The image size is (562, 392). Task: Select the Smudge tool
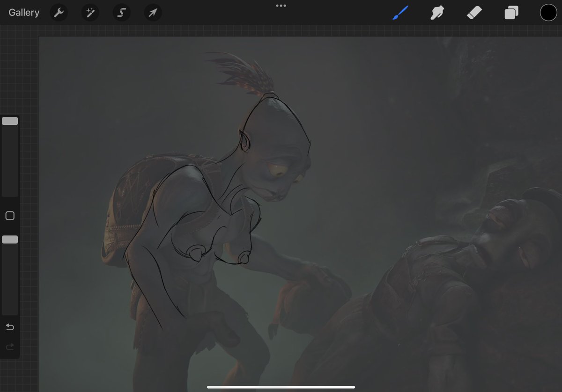click(x=437, y=13)
